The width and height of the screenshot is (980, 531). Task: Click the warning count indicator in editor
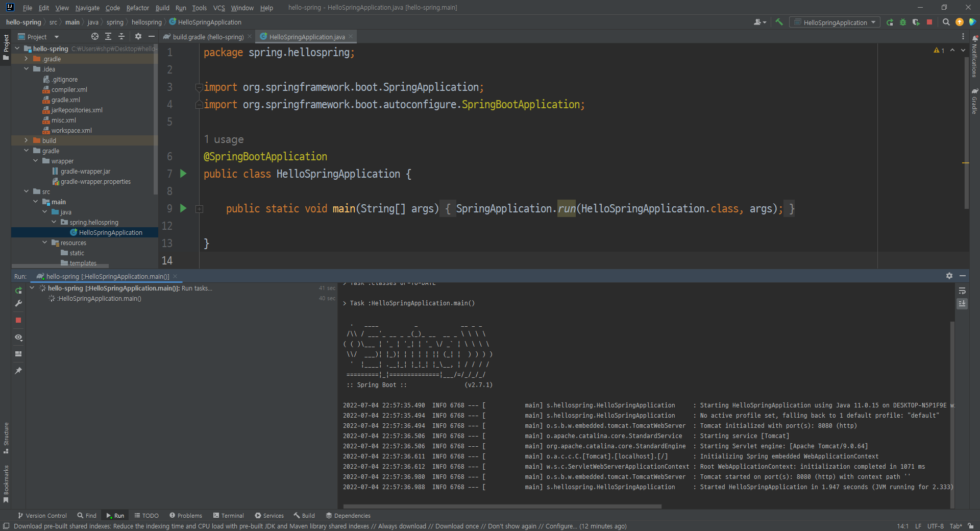click(x=939, y=50)
